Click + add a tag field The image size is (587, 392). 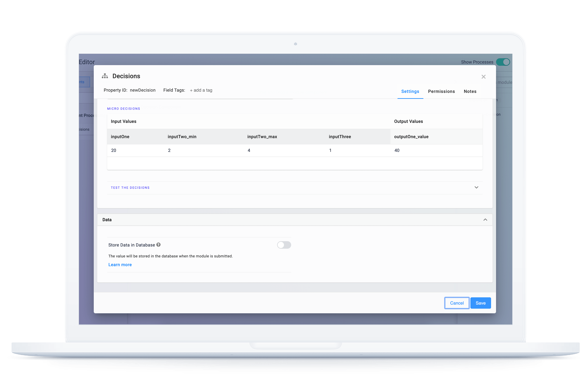click(x=201, y=90)
